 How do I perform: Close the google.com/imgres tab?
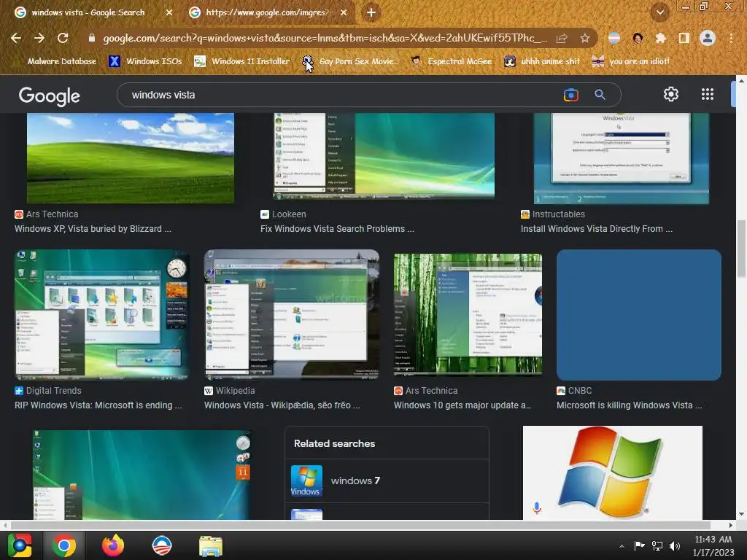pos(344,13)
